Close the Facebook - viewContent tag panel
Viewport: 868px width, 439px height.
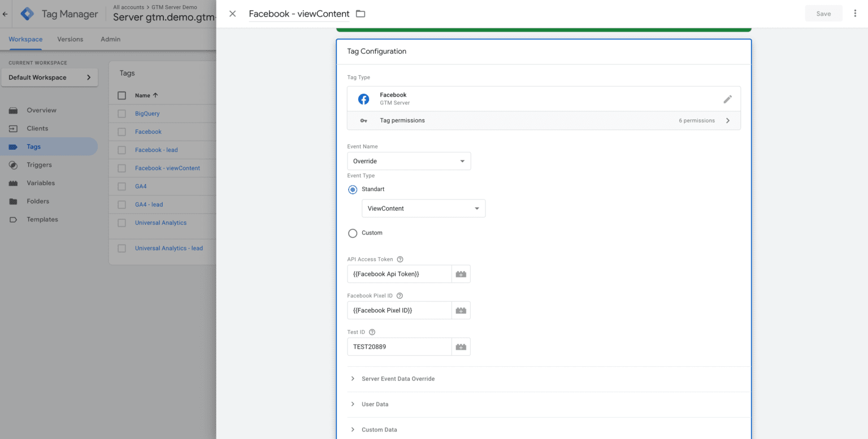click(232, 14)
